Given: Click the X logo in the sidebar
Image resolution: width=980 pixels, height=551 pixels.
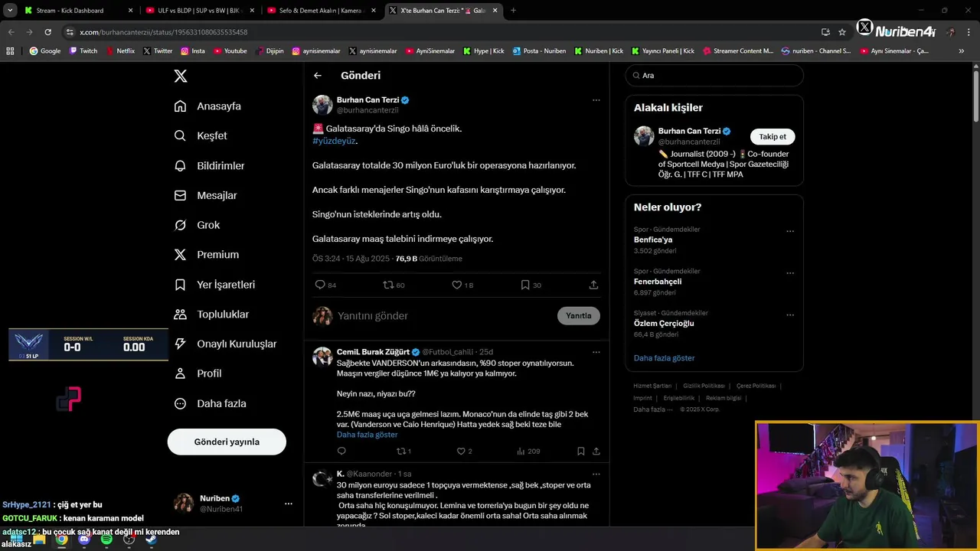Looking at the screenshot, I should point(181,76).
